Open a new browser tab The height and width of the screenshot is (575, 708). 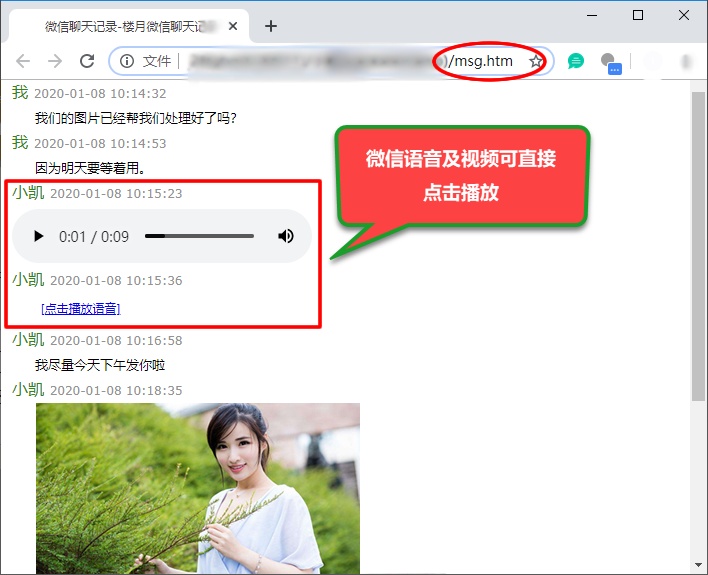point(271,26)
